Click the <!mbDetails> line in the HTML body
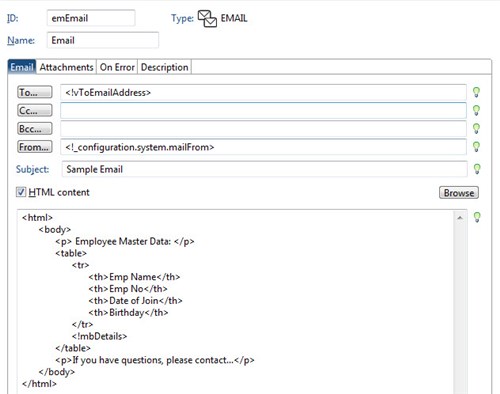This screenshot has height=394, width=500. click(x=99, y=336)
